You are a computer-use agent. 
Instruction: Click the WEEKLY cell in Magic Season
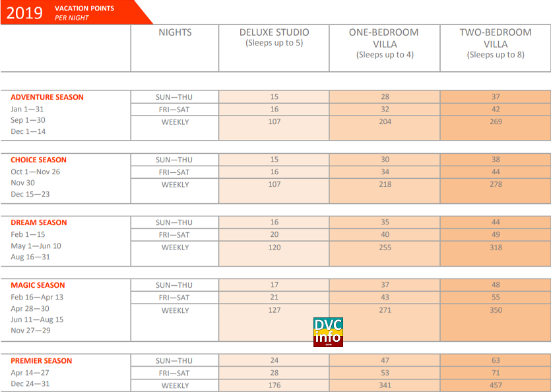point(174,310)
